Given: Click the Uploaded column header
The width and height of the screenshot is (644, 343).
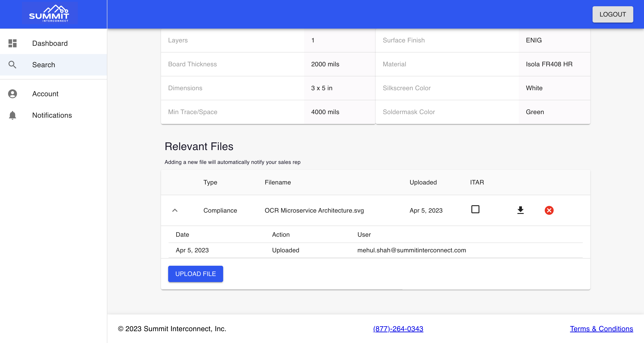Looking at the screenshot, I should coord(423,182).
